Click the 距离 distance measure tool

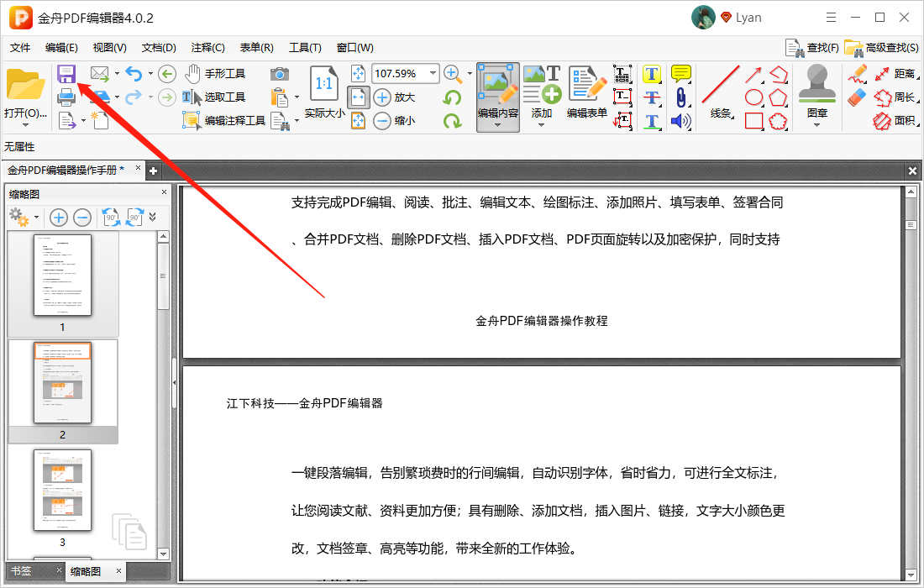click(x=895, y=74)
